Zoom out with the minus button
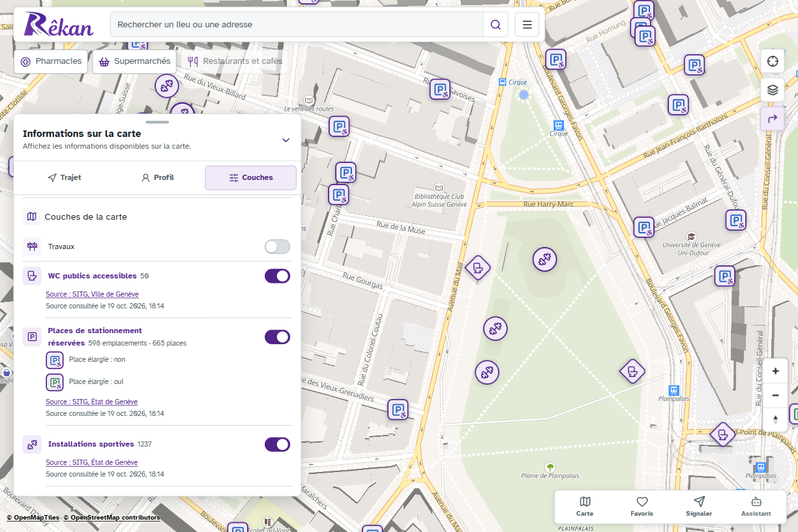Screen dimensions: 798x532 (x=775, y=395)
